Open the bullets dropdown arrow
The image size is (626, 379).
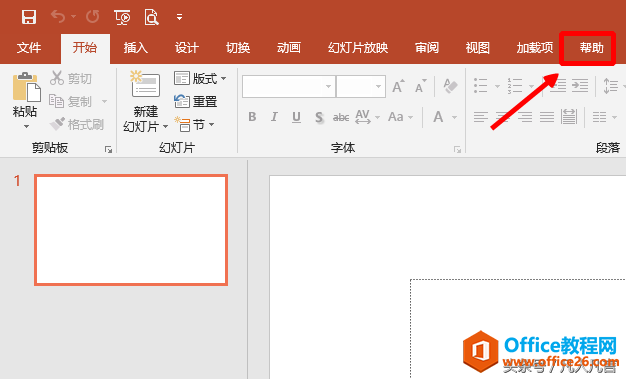(497, 86)
